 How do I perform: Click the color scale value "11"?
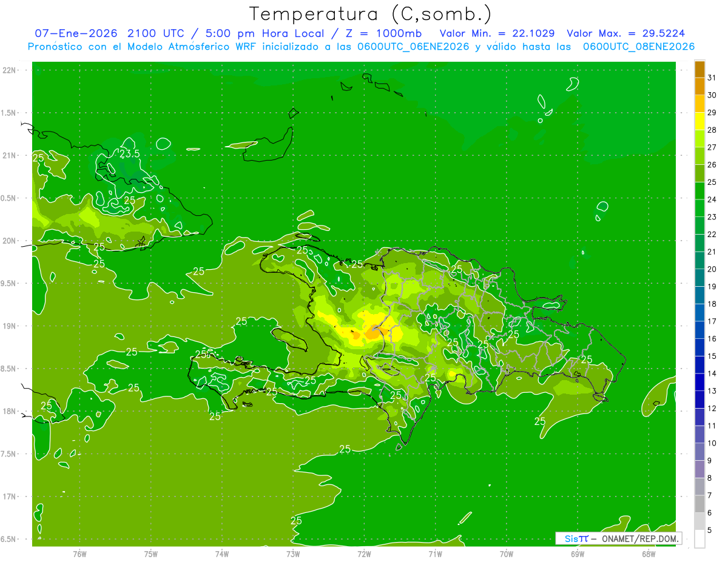[x=712, y=426]
